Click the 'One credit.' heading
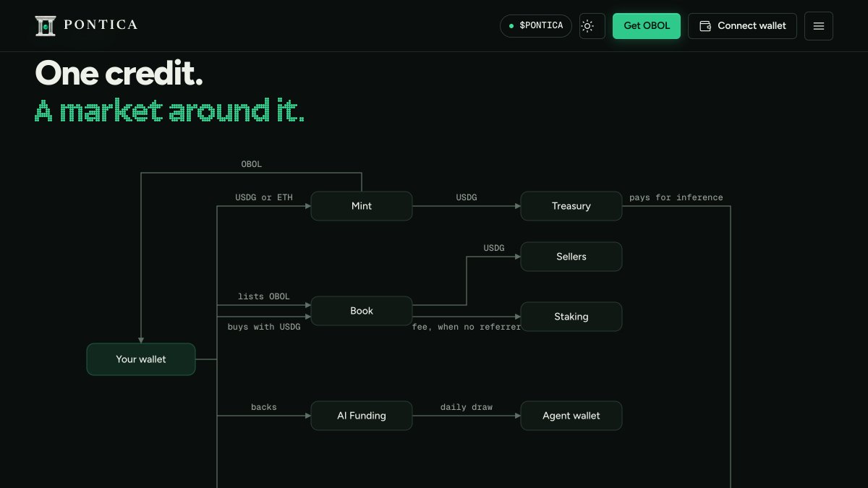868x488 pixels. click(x=119, y=73)
